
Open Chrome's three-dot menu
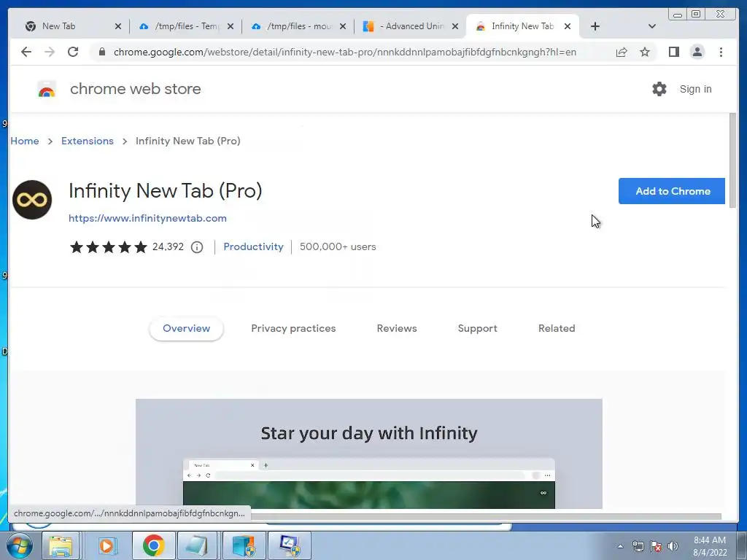(721, 52)
